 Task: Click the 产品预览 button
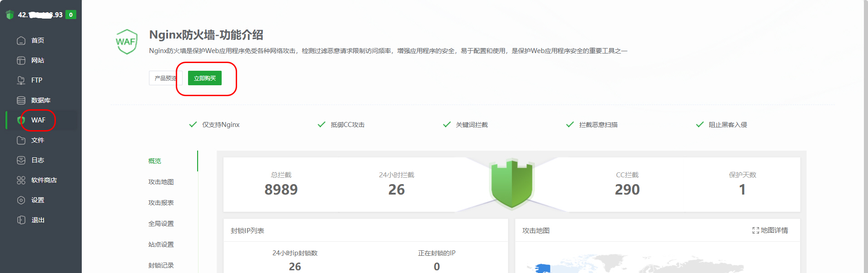[x=165, y=78]
